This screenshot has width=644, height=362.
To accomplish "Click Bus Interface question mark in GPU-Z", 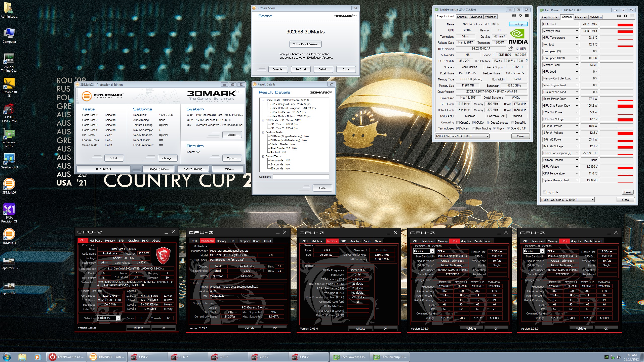I will point(527,61).
